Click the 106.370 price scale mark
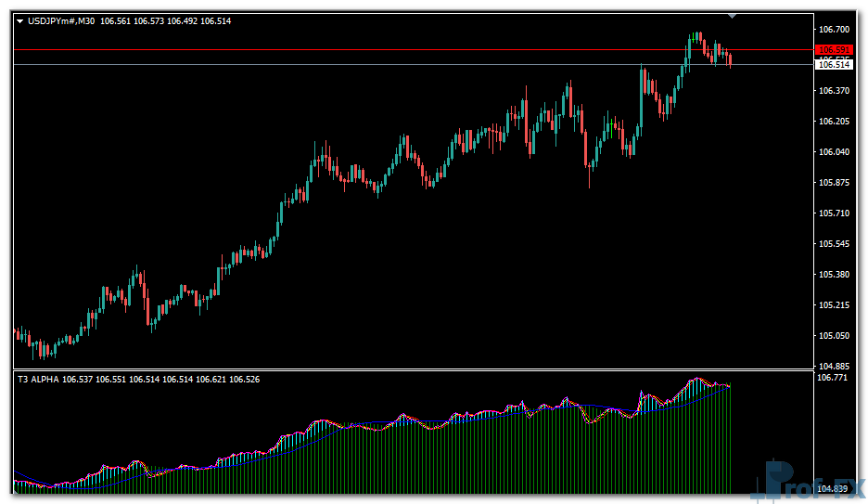868x504 pixels. click(x=834, y=91)
